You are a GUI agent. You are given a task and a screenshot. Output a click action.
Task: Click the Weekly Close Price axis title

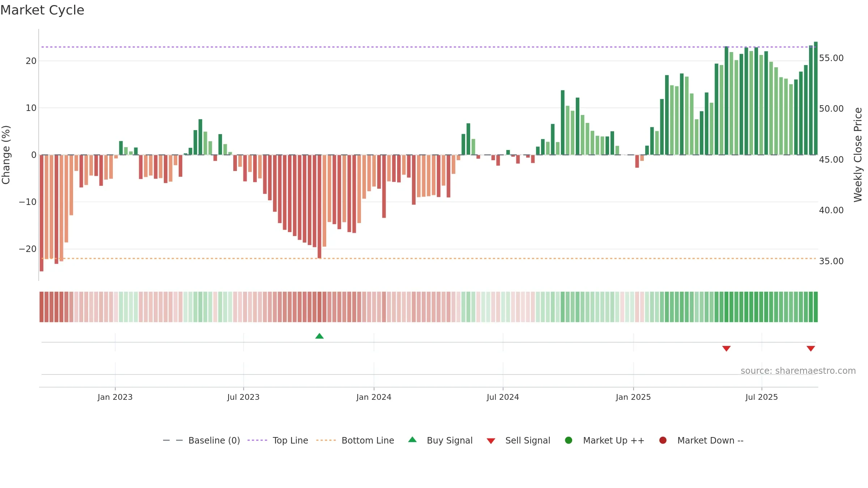pyautogui.click(x=858, y=155)
